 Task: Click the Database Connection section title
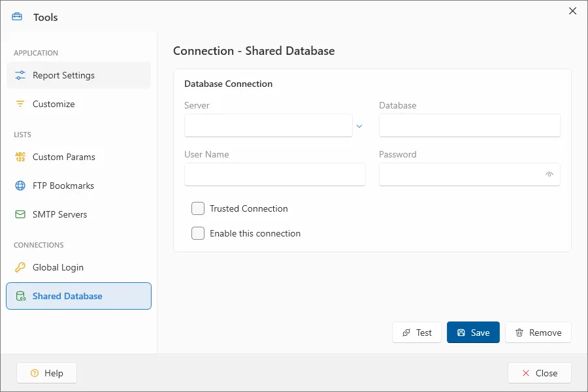229,84
